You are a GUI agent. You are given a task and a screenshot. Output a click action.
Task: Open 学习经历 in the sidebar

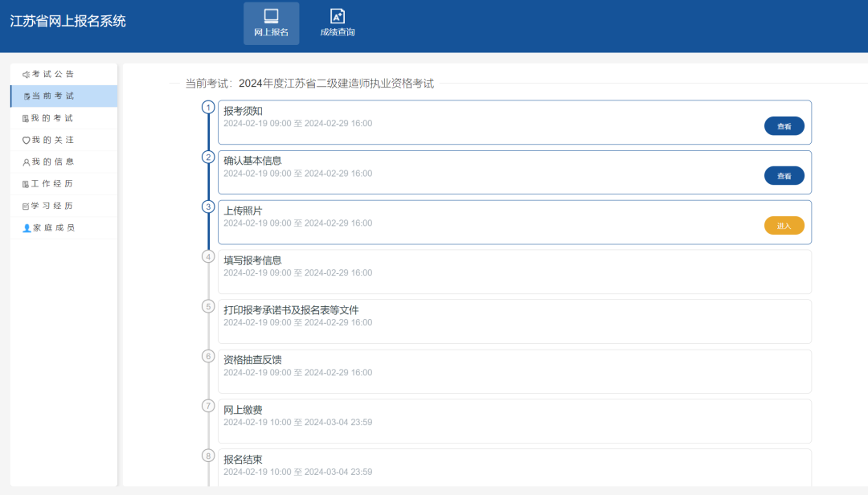(63, 206)
